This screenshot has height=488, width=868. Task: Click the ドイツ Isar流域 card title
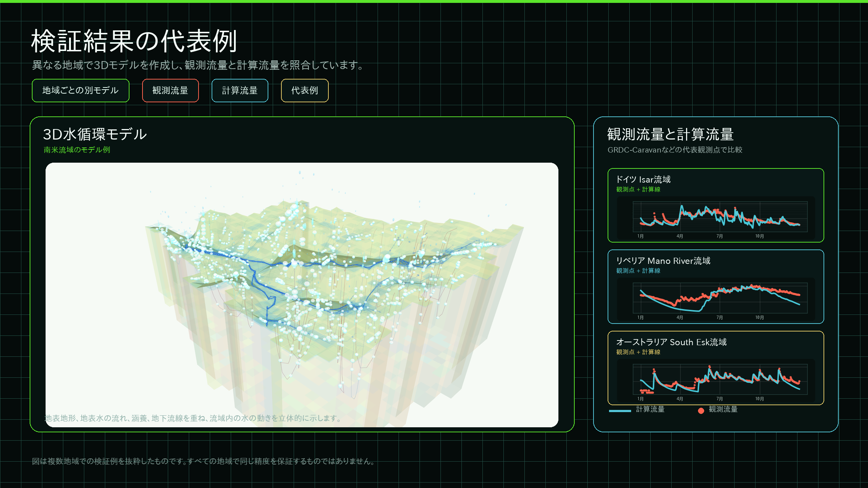coord(643,179)
